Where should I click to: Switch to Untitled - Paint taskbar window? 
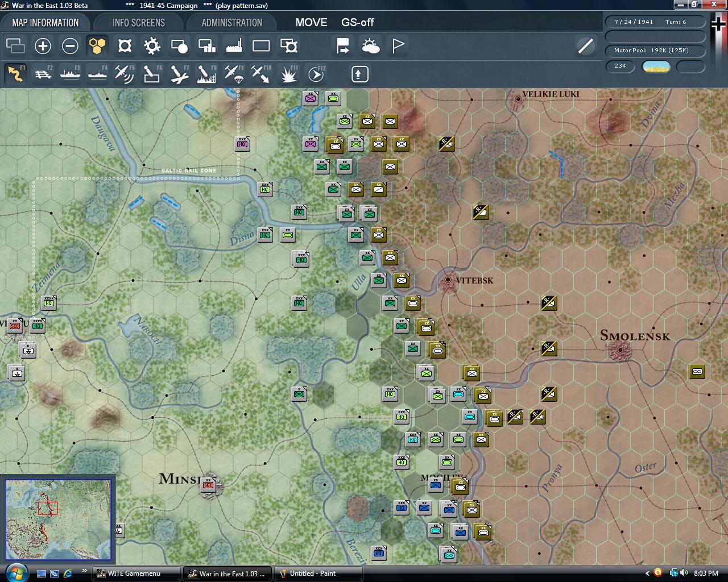tap(318, 573)
